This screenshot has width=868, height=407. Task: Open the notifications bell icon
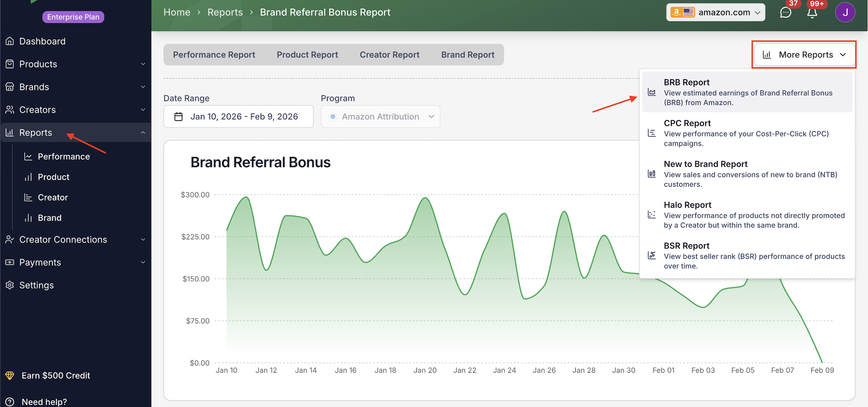pos(812,13)
